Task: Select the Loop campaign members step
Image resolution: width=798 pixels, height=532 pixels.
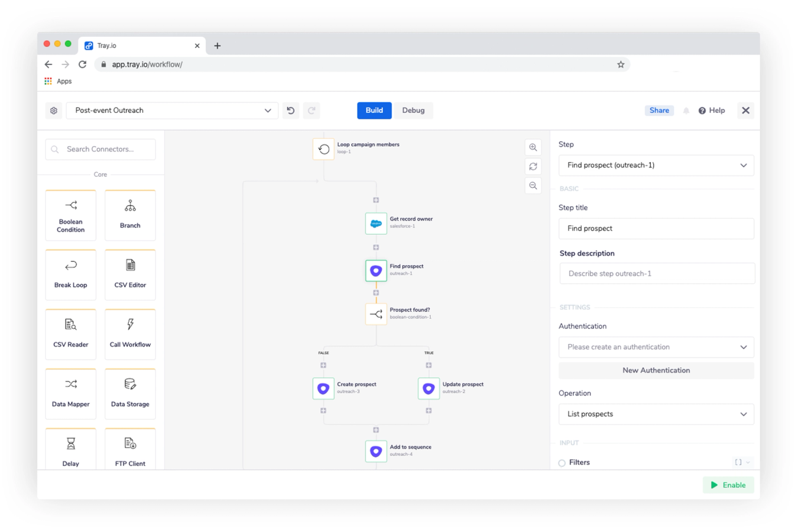Action: tap(324, 149)
